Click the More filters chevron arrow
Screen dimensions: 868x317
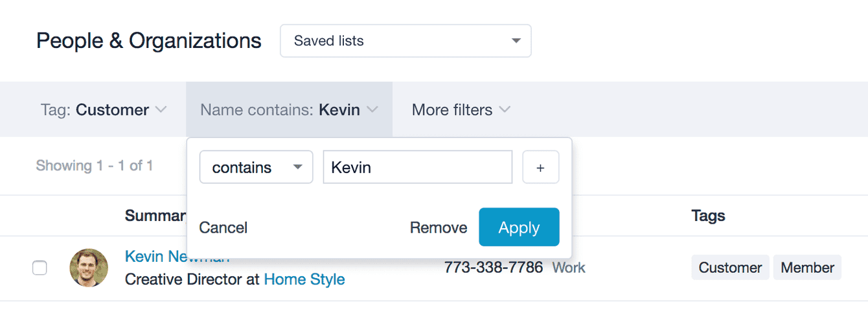[x=505, y=110]
